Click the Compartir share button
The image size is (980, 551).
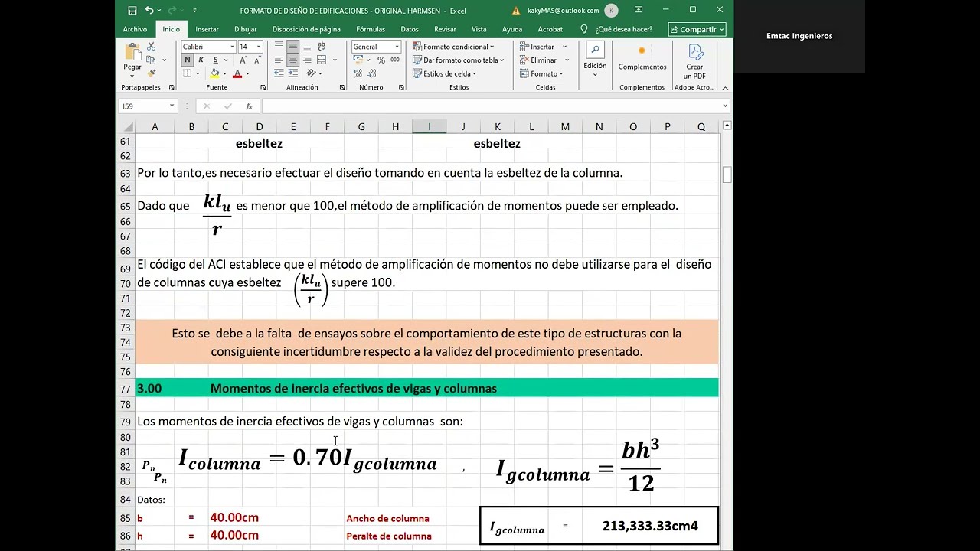pos(697,29)
